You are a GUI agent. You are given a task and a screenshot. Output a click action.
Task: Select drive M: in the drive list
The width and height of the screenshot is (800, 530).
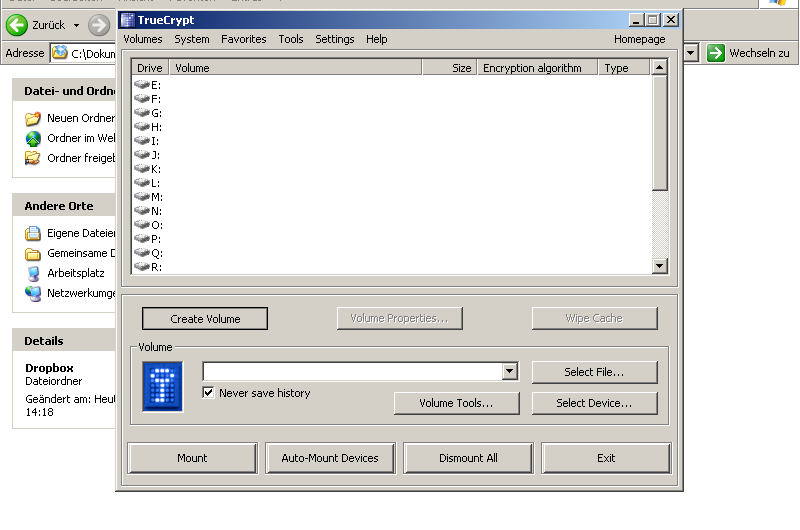tap(148, 197)
